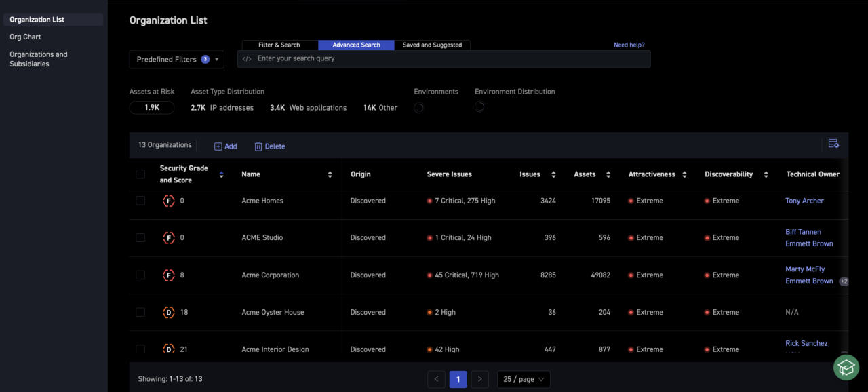This screenshot has width=868, height=392.
Task: Select the Acme Corporation row checkbox
Action: 140,275
